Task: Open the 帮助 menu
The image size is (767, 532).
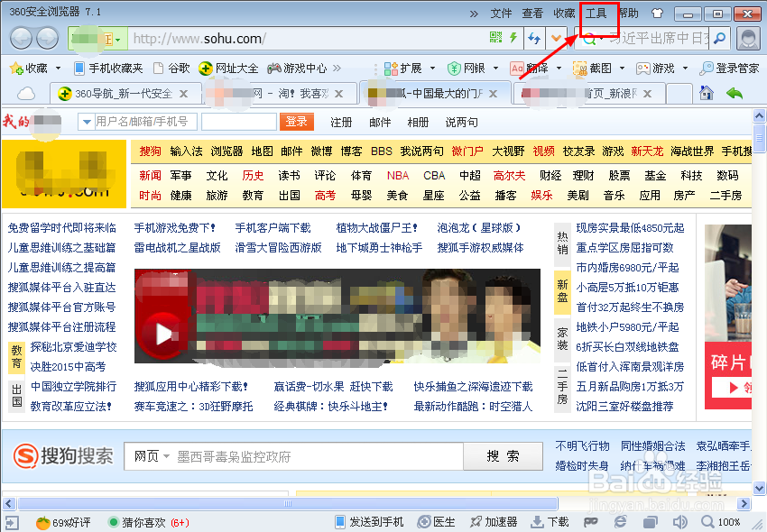Action: click(629, 14)
